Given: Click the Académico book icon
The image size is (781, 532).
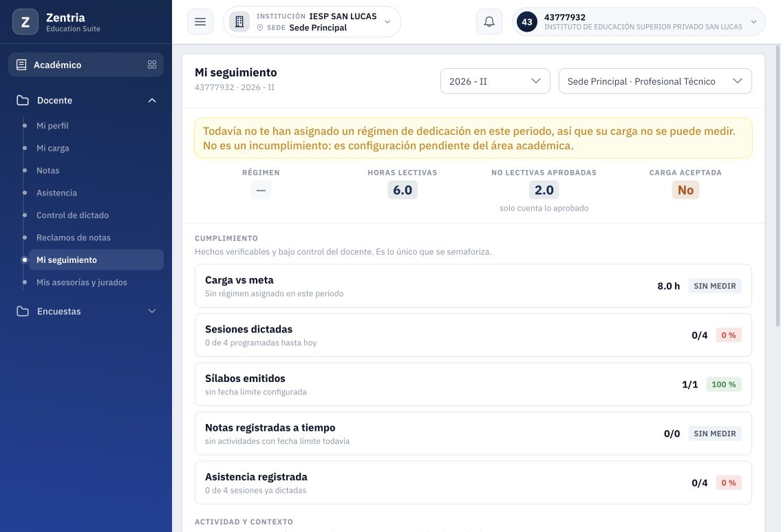Looking at the screenshot, I should click(x=21, y=65).
